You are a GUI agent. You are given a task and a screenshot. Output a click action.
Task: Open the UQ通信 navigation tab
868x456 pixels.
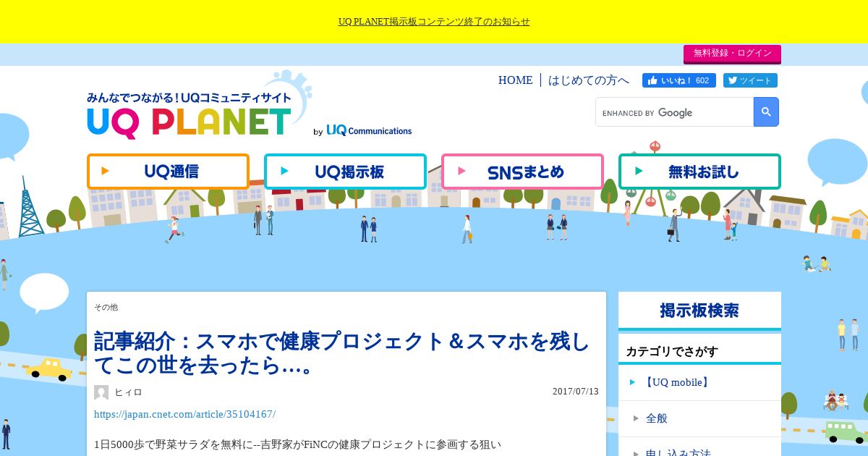pyautogui.click(x=168, y=172)
